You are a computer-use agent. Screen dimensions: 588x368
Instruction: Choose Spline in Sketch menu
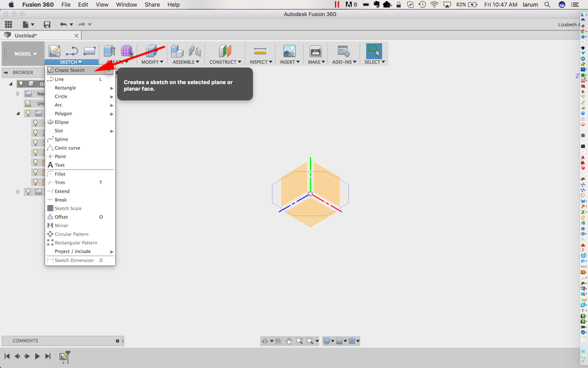click(80, 140)
